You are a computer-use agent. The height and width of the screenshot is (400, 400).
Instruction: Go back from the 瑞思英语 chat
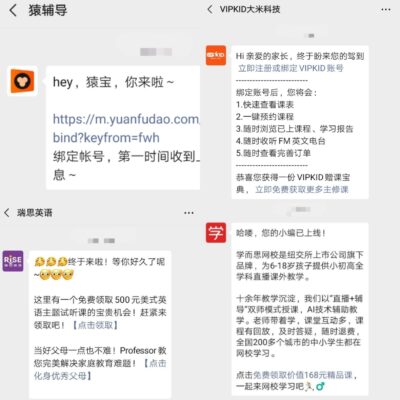(7, 212)
